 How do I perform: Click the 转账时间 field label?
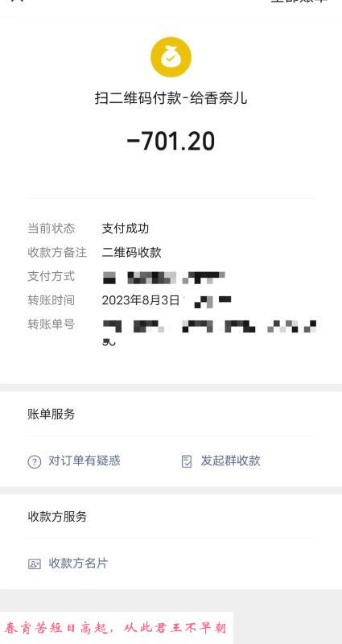(52, 300)
